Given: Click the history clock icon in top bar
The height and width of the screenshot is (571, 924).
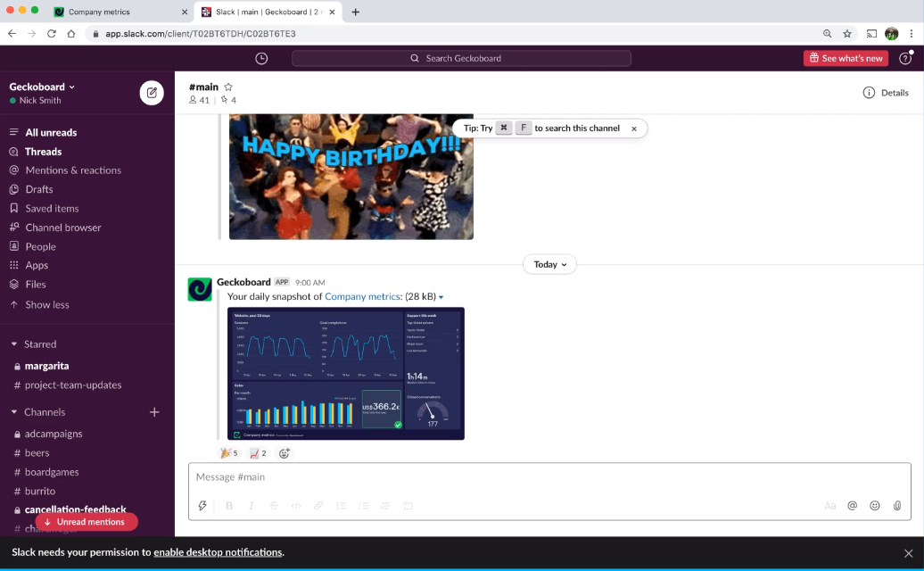Looking at the screenshot, I should 260,57.
